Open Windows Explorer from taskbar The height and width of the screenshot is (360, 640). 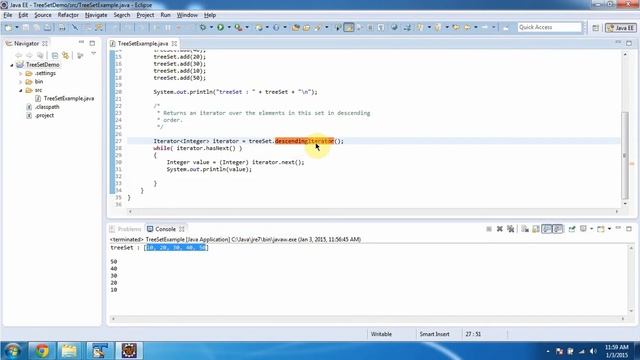coord(69,351)
